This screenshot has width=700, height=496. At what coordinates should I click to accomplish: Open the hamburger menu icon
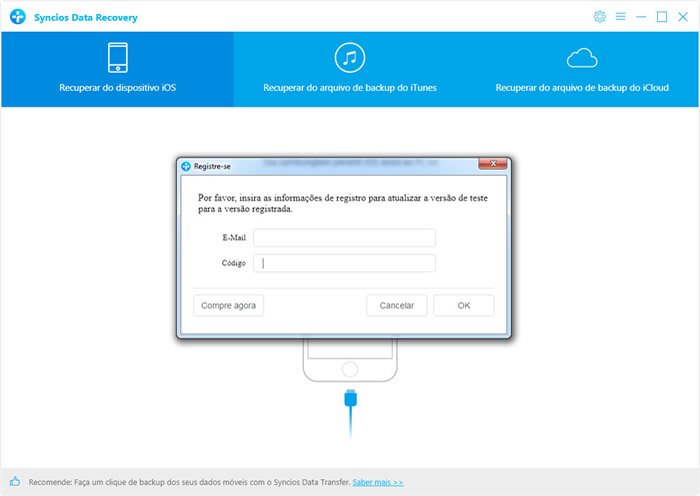(x=621, y=17)
